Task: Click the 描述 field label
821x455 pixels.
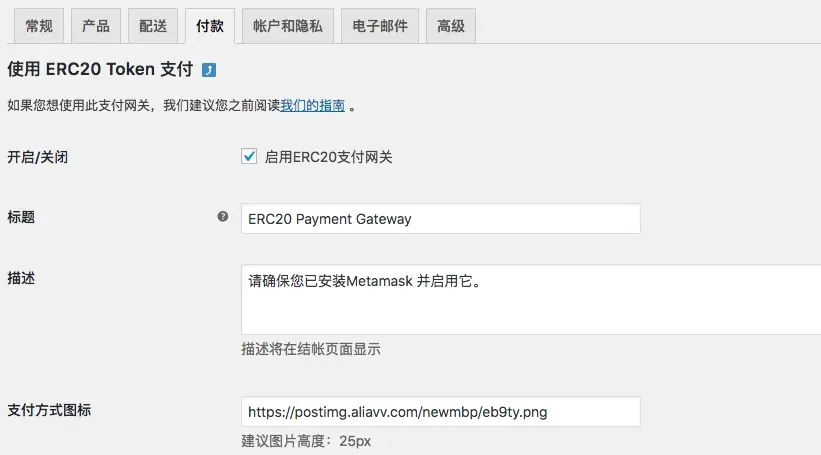Action: [21, 278]
